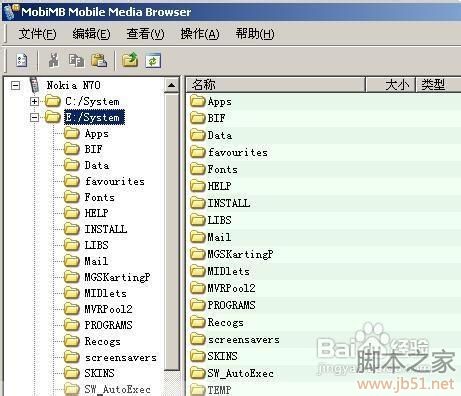Select BIF folder in the tree
Viewport: 461px width, 396px height.
click(94, 149)
